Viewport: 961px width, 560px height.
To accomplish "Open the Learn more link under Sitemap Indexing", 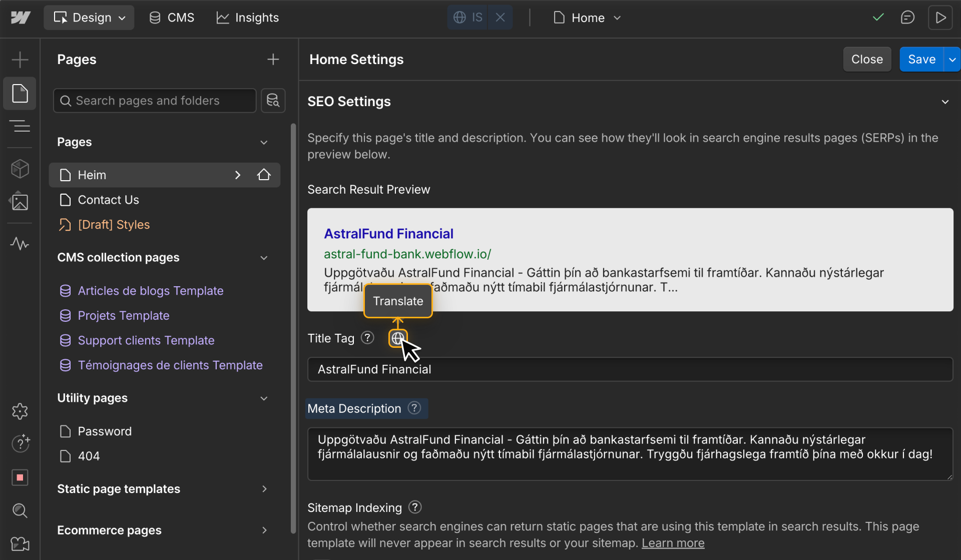I will point(673,543).
